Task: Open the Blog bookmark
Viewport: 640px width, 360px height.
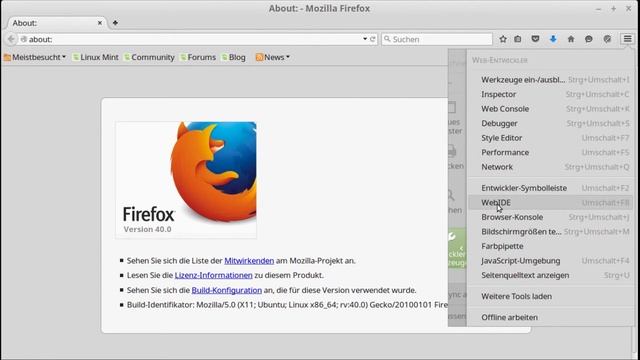Action: tap(234, 57)
